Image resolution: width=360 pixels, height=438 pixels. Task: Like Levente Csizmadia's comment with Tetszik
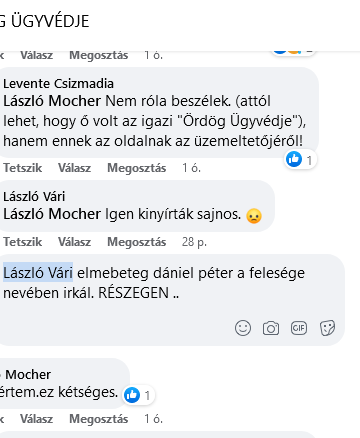[23, 168]
